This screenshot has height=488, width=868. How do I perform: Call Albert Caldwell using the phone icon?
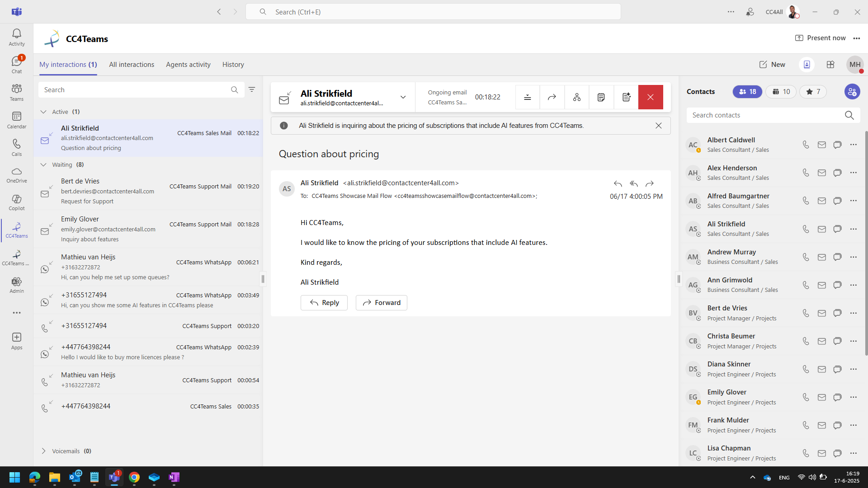tap(806, 145)
